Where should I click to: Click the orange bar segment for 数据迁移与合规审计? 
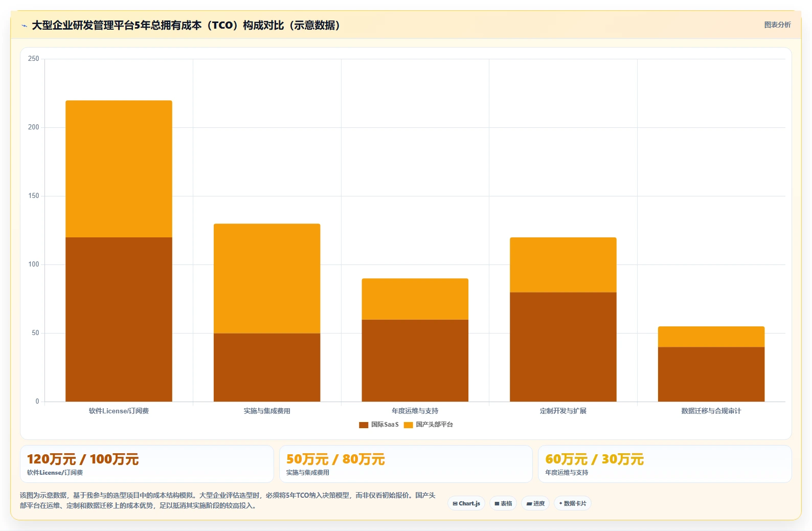tap(711, 337)
